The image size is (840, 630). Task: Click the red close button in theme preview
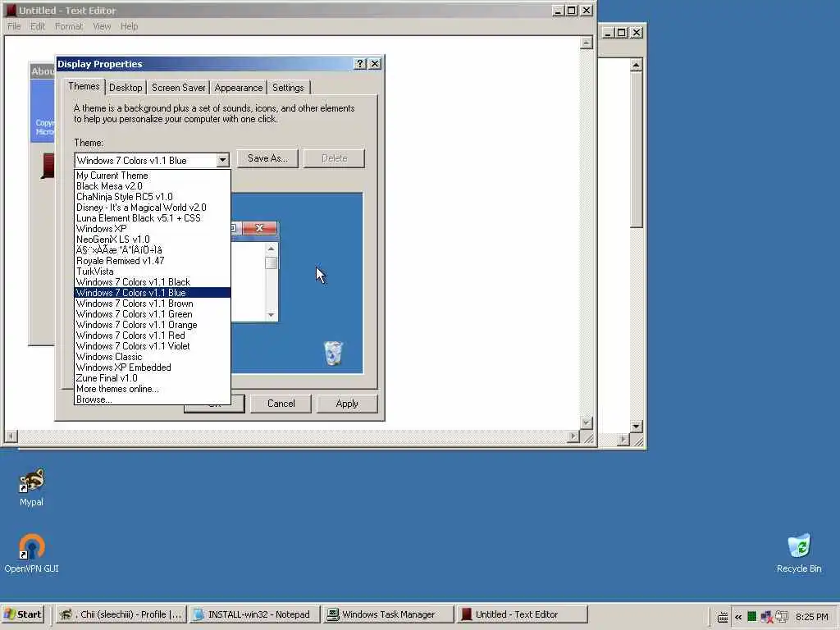(260, 228)
